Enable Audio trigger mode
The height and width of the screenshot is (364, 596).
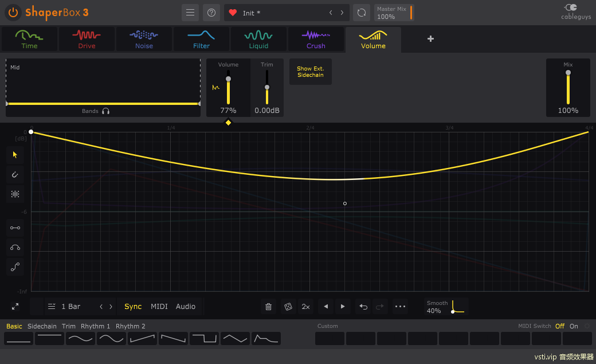[x=186, y=307]
